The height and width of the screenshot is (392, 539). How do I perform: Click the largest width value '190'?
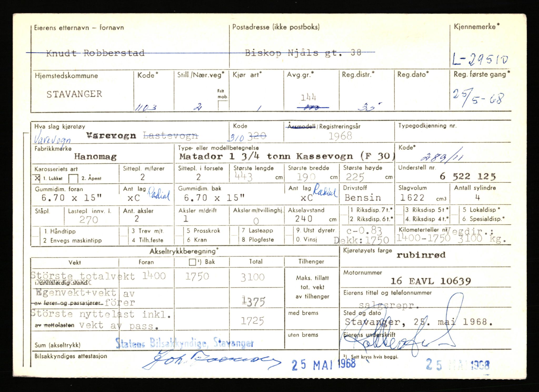tap(306, 177)
